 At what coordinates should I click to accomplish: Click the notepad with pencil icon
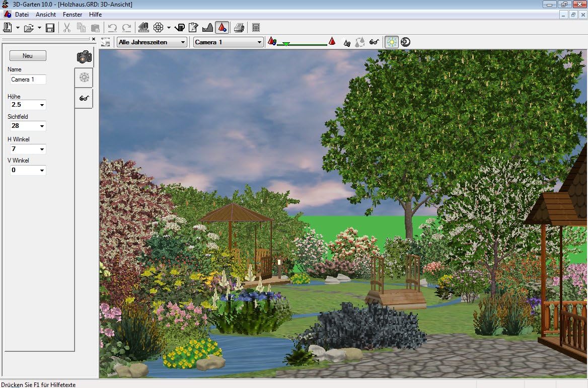click(x=193, y=28)
